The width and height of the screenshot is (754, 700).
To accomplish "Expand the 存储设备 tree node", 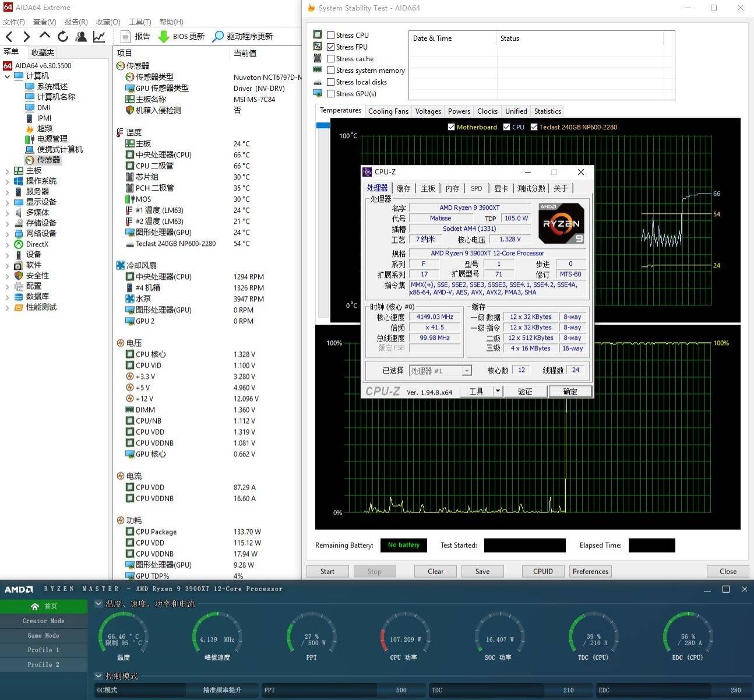I will point(7,223).
